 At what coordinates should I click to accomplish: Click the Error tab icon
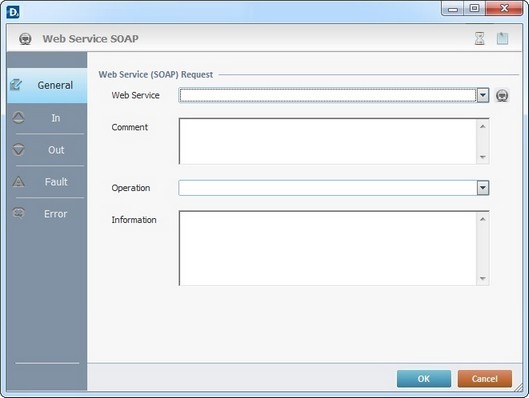click(18, 213)
